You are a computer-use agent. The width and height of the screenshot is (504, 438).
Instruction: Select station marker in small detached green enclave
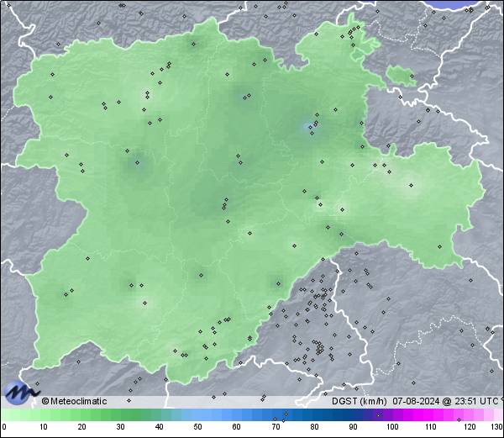point(412,77)
